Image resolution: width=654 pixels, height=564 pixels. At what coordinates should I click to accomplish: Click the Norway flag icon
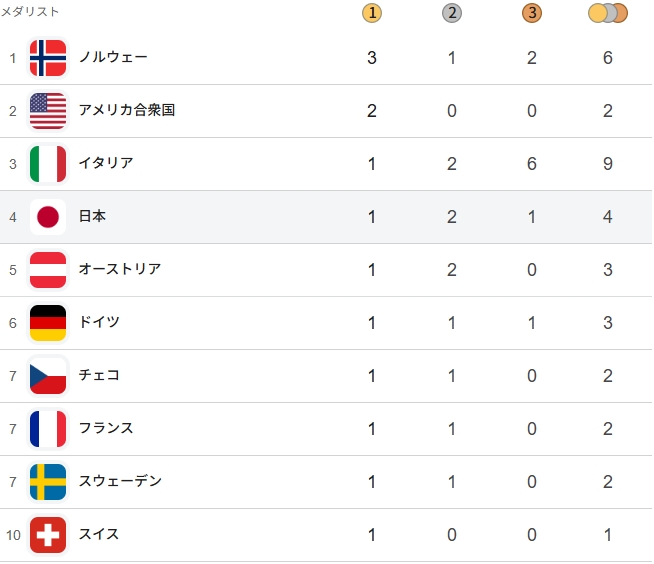[x=48, y=58]
